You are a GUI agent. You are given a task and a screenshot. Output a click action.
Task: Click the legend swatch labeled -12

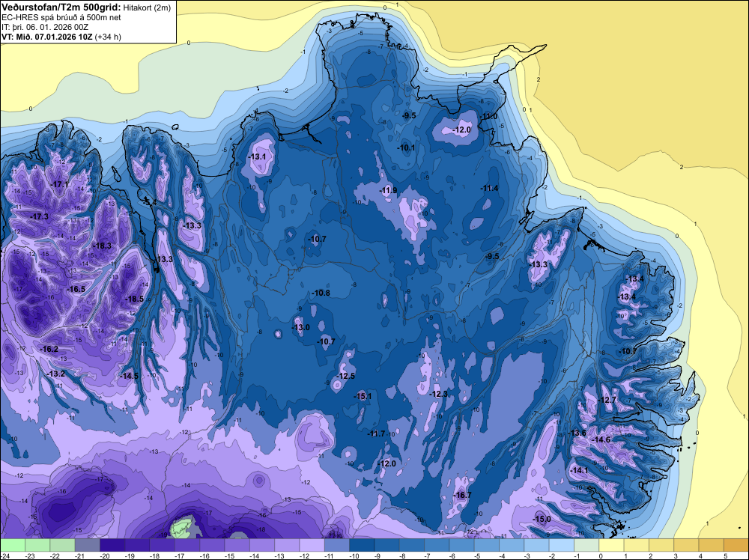312,545
